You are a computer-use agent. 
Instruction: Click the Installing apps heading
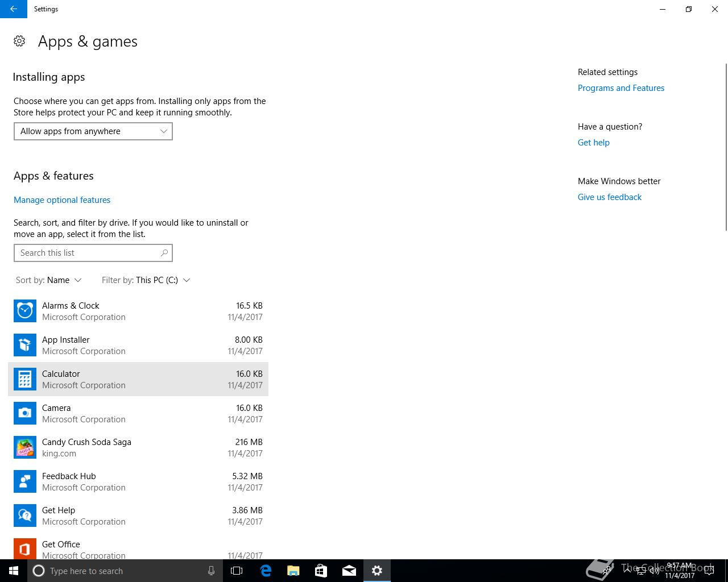(49, 77)
